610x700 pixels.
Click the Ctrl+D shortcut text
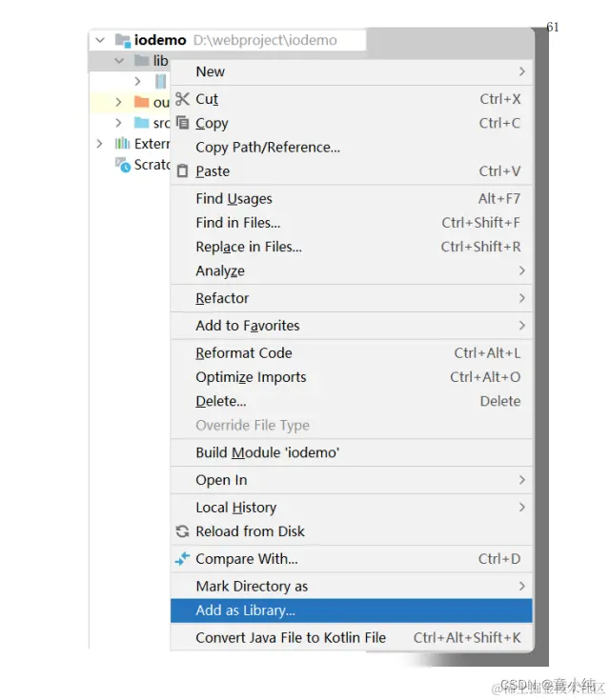pos(499,558)
